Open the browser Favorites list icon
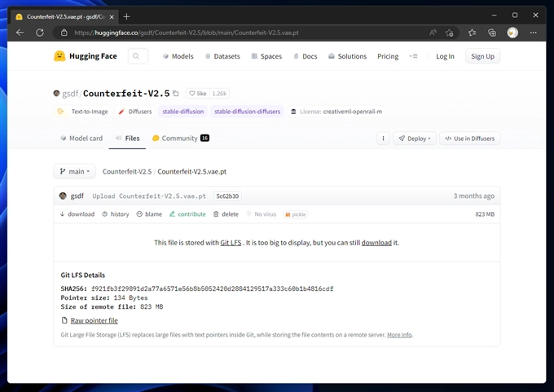554x392 pixels. click(472, 33)
